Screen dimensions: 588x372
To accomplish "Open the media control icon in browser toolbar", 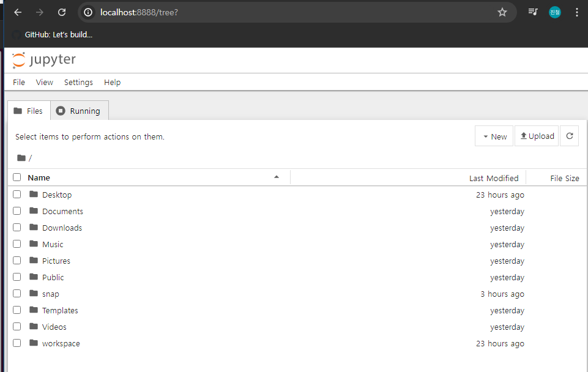I will [x=533, y=12].
